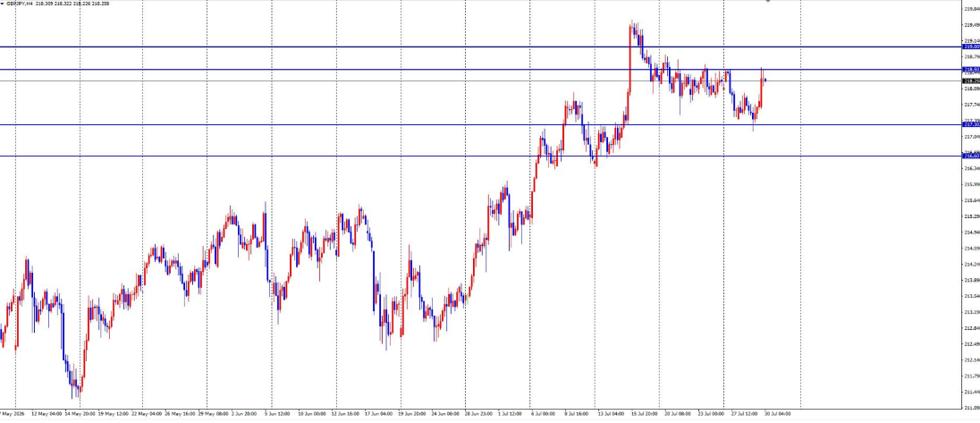The height and width of the screenshot is (423, 980).
Task: Select the horizontal line at 216.60
Action: click(481, 157)
